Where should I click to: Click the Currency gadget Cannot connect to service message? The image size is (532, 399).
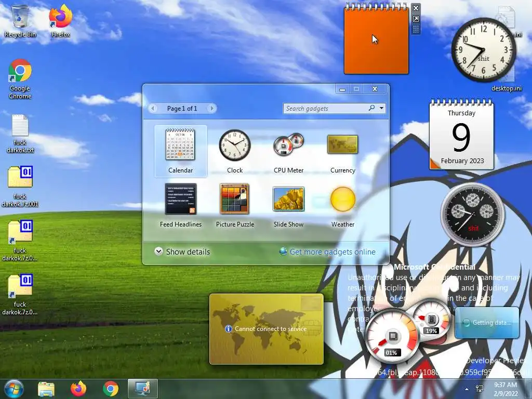[270, 329]
